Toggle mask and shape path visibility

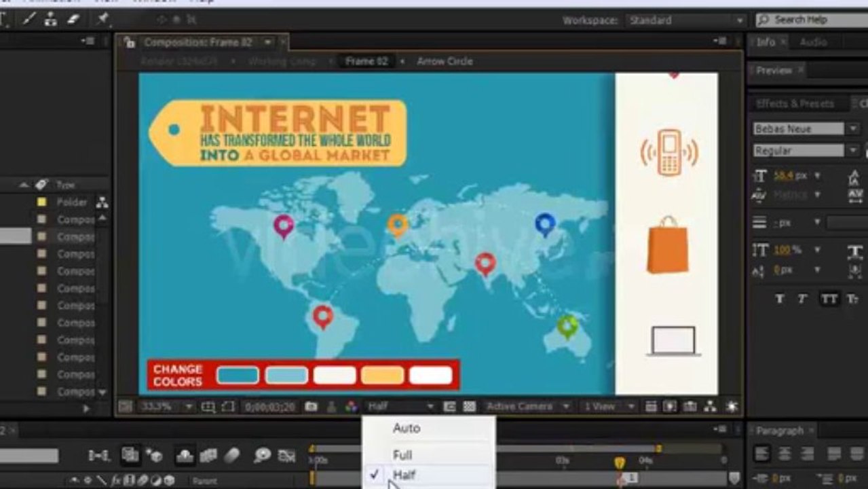click(x=228, y=407)
